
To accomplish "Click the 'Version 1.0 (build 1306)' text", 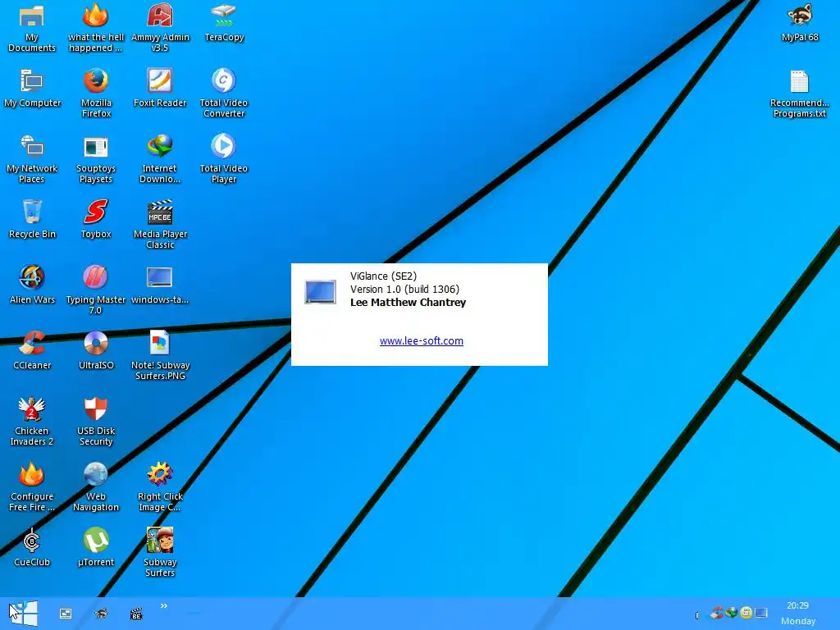I will point(404,290).
